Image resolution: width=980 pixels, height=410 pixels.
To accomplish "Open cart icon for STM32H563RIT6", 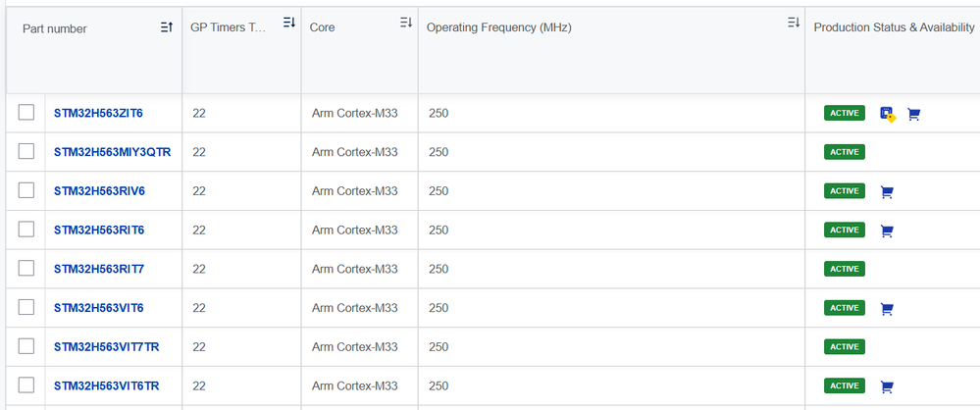I will point(886,231).
